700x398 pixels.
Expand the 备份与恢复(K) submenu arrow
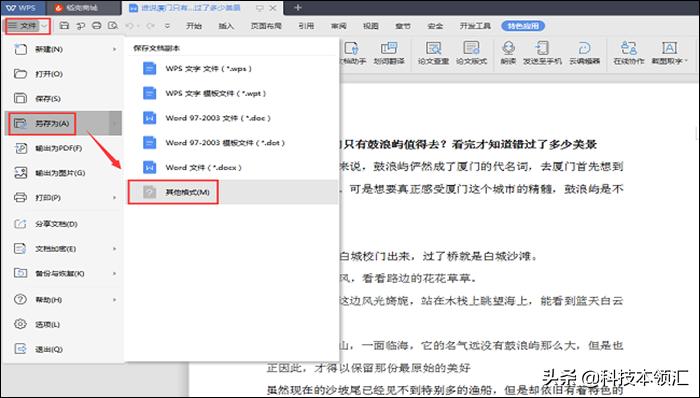[x=115, y=274]
